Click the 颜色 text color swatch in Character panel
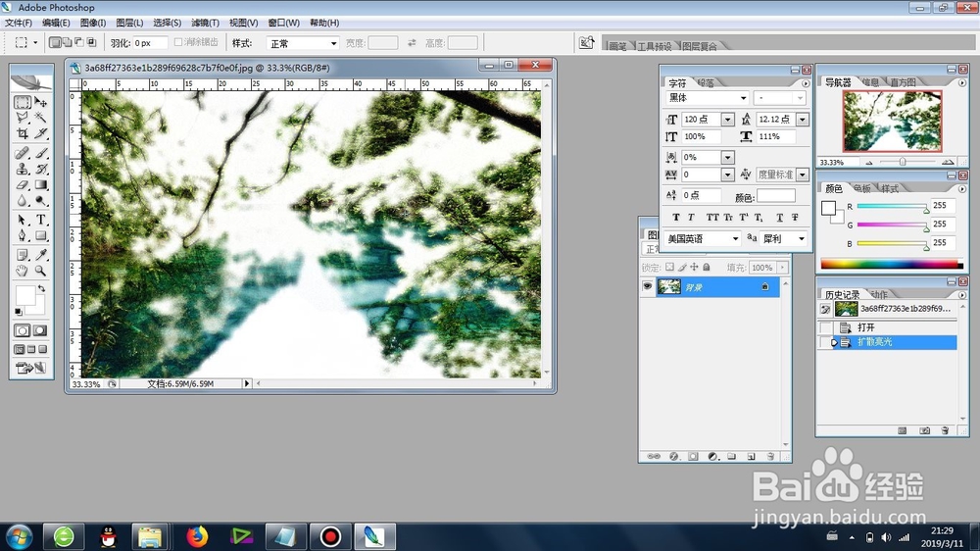This screenshot has height=551, width=980. 776,196
